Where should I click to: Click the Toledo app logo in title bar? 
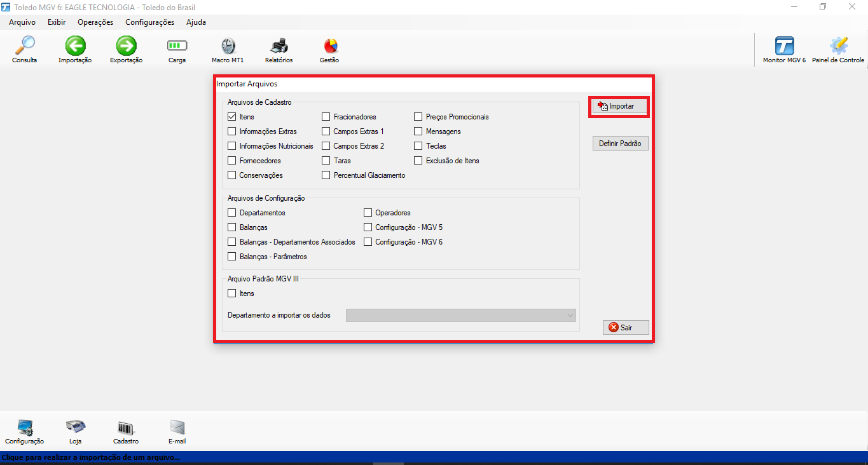[6, 7]
